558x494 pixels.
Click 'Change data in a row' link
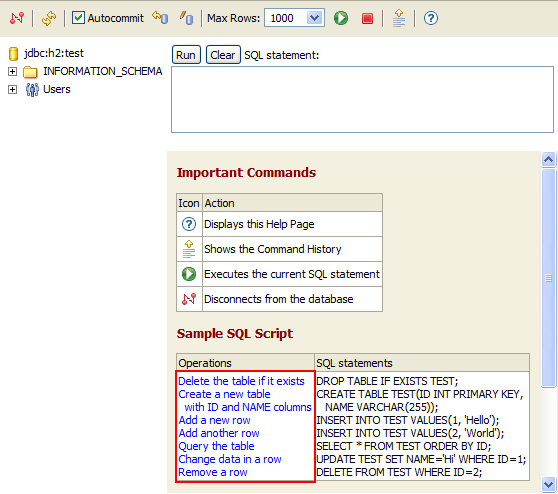click(x=230, y=459)
